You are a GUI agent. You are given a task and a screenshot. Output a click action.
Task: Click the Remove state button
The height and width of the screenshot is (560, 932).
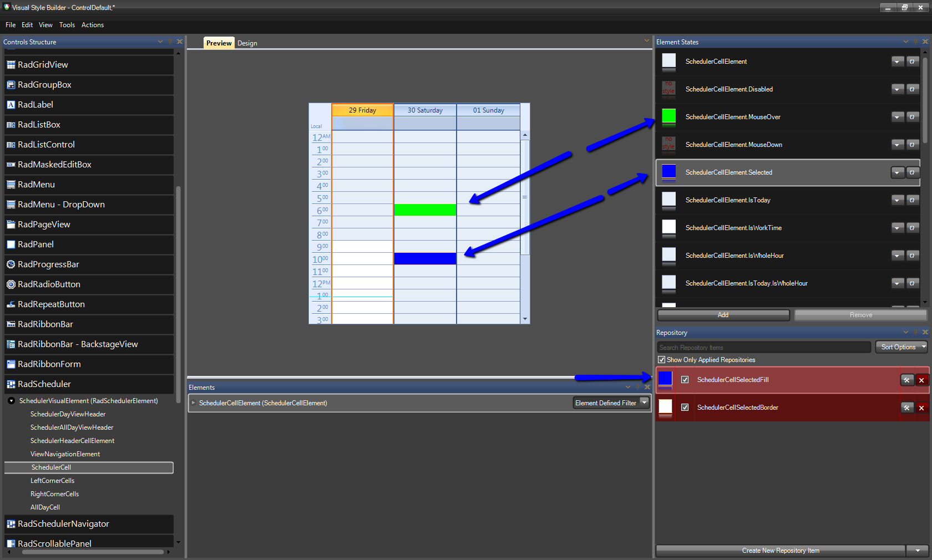861,315
